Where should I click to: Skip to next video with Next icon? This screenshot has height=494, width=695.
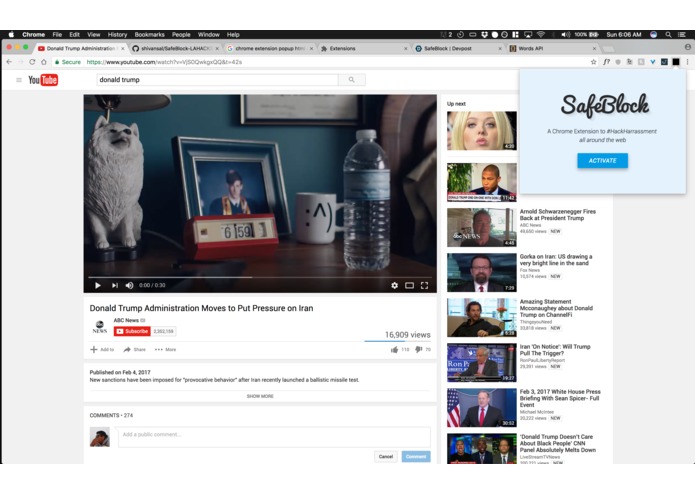coord(114,285)
